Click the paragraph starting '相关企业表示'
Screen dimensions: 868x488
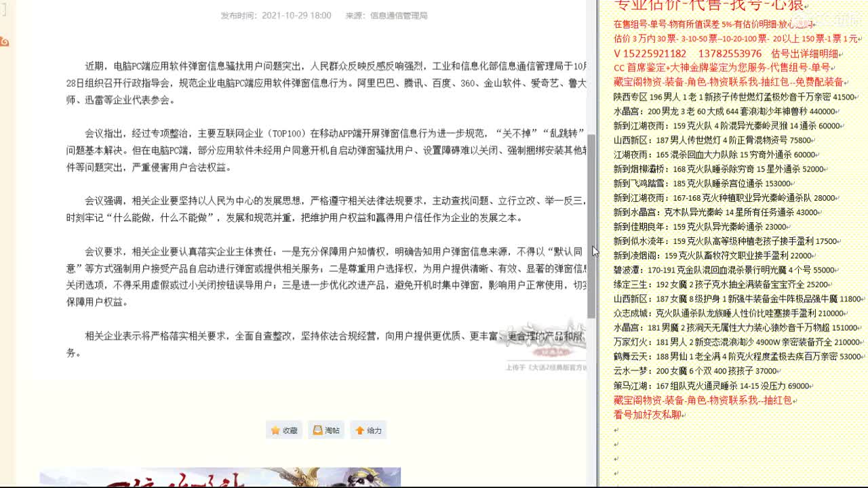[x=326, y=344]
